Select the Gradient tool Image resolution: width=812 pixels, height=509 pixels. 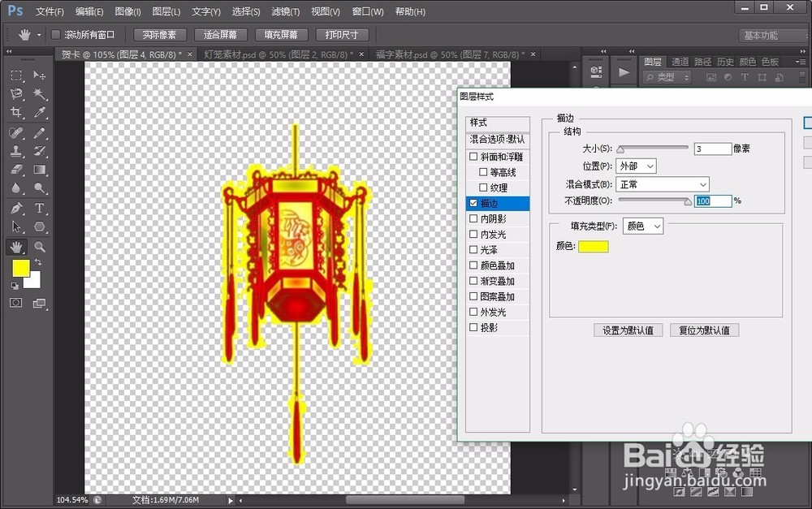tap(39, 170)
